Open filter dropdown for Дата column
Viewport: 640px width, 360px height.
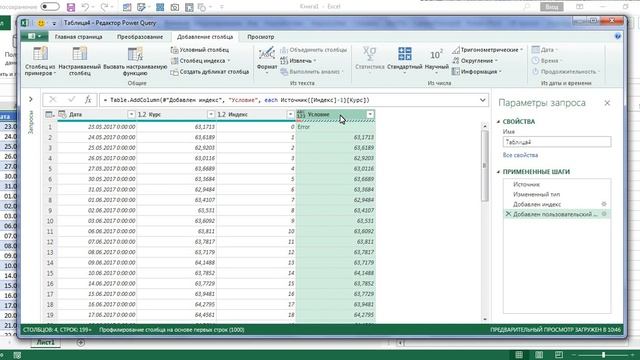pos(131,115)
